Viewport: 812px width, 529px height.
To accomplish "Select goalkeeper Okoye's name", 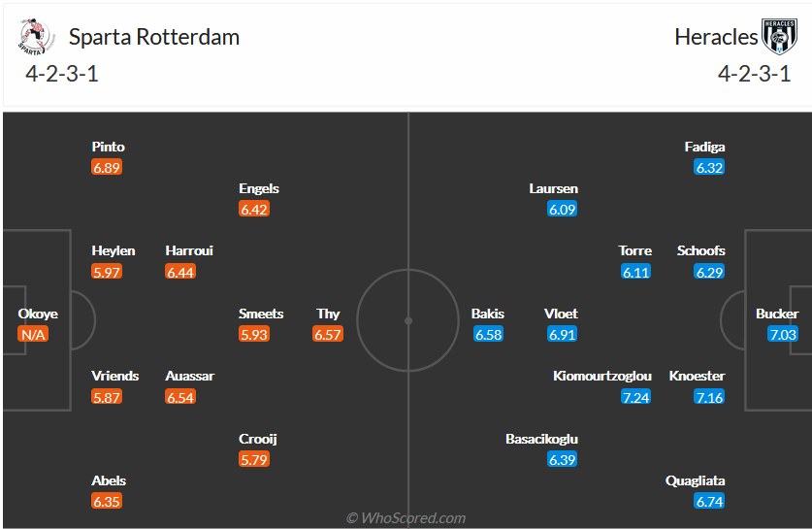I will [x=38, y=314].
